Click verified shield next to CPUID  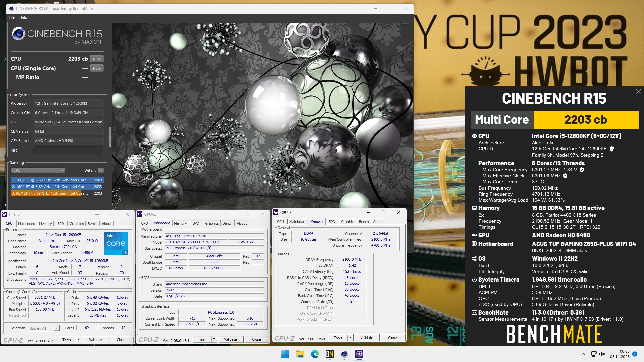[611, 149]
